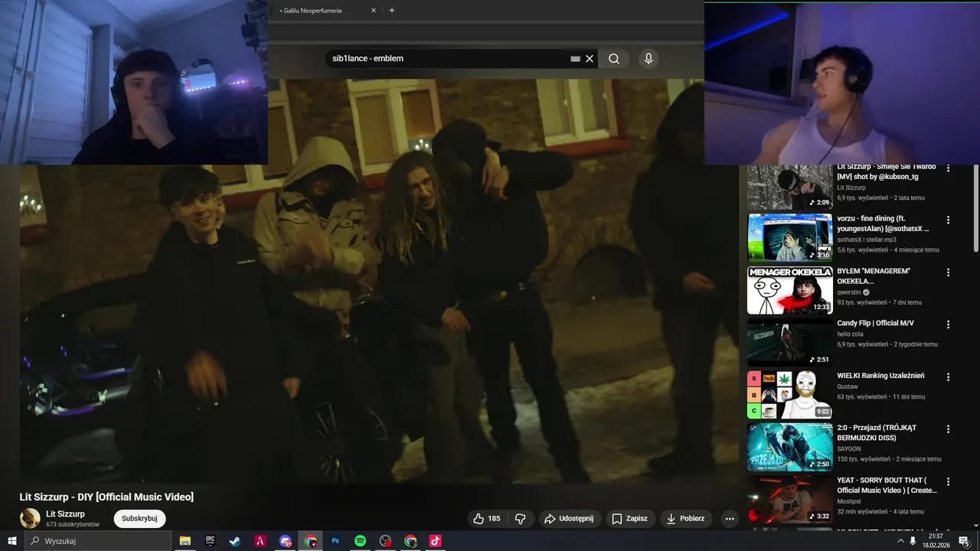Open the 'Lit Sizzurp' channel name link
Viewport: 980px width, 551px height.
(x=65, y=514)
